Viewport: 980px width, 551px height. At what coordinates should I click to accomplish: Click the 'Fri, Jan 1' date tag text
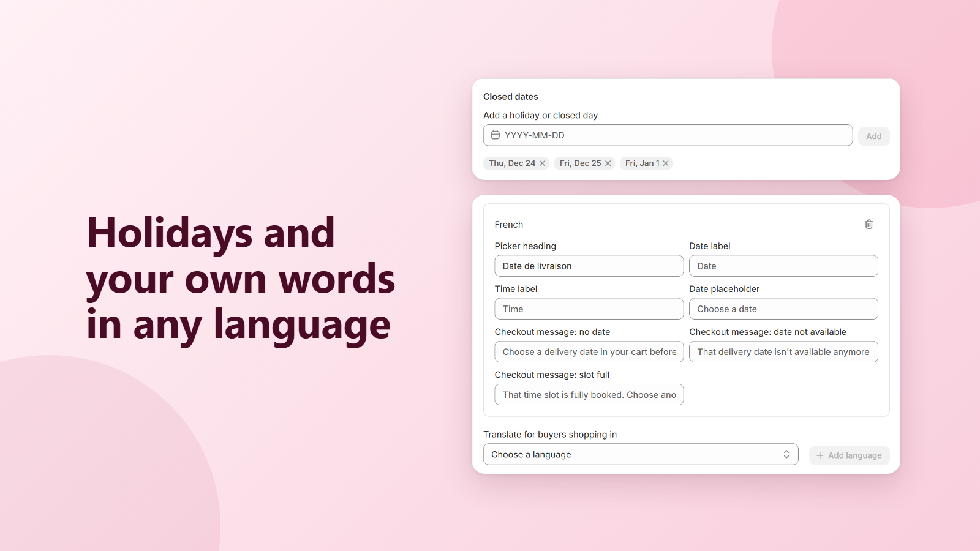tap(643, 163)
